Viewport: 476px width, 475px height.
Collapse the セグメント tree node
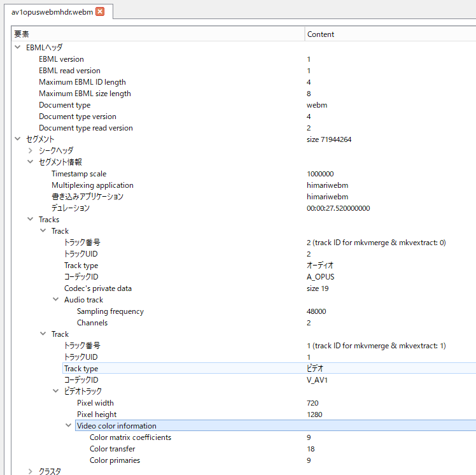18,139
